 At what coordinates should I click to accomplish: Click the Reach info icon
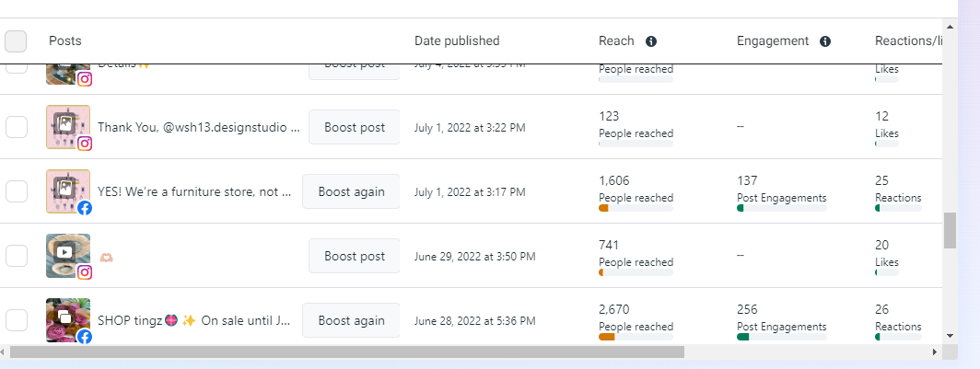coord(651,41)
